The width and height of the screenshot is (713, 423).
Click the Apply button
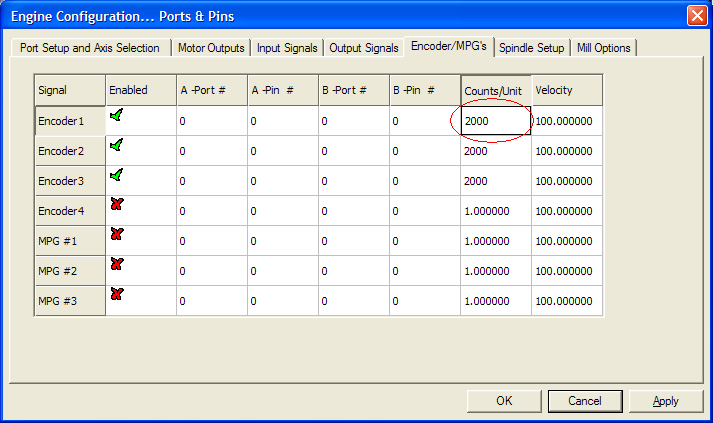pos(665,401)
